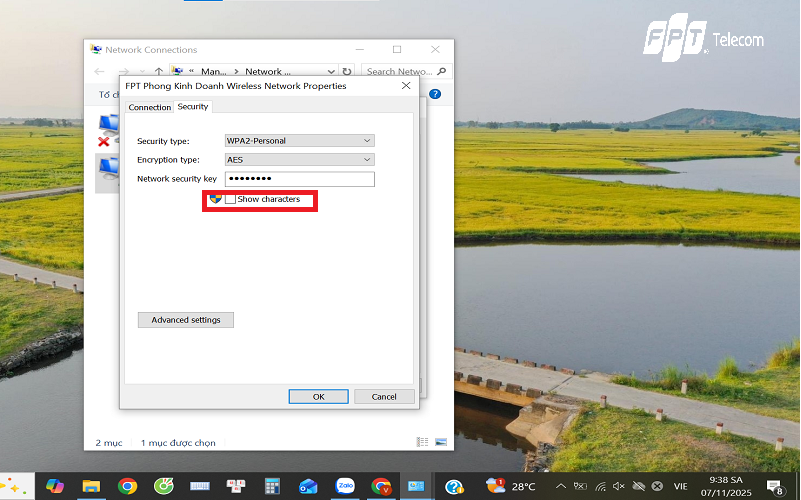801x500 pixels.
Task: Open the Get Help taskbar icon
Action: point(454,486)
